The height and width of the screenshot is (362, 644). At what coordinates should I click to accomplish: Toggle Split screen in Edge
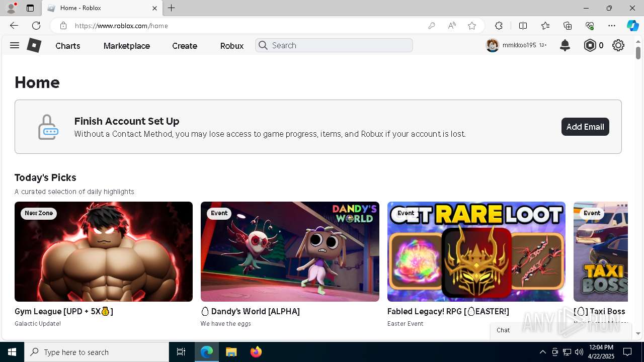523,26
